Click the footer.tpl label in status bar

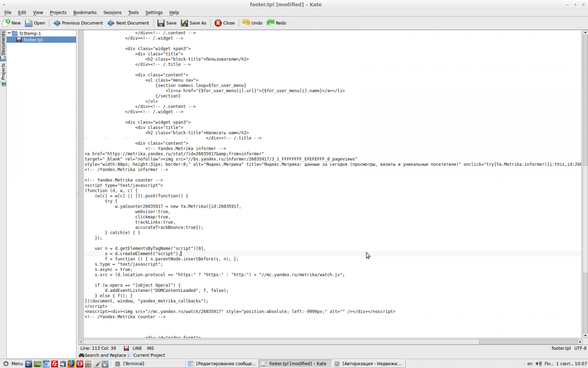point(561,348)
